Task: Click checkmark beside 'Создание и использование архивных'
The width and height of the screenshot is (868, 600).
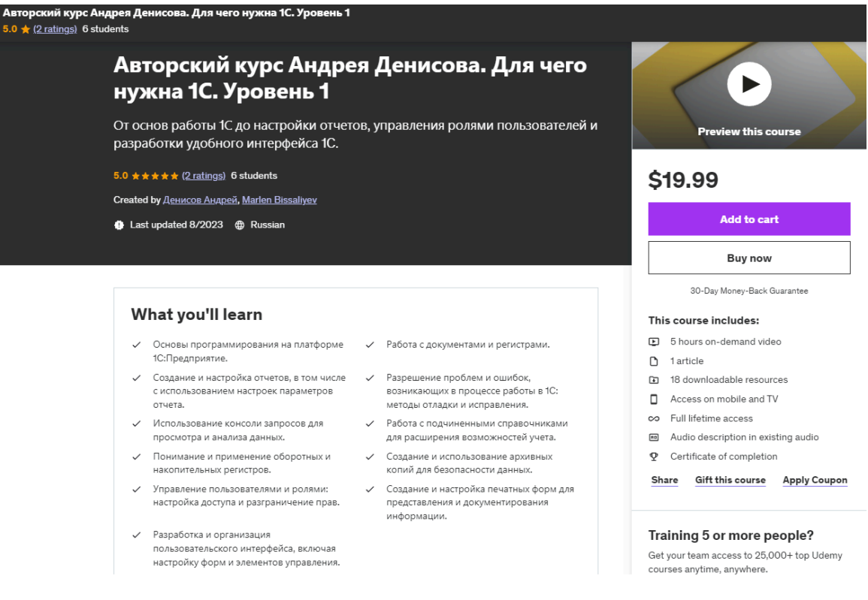Action: point(370,457)
